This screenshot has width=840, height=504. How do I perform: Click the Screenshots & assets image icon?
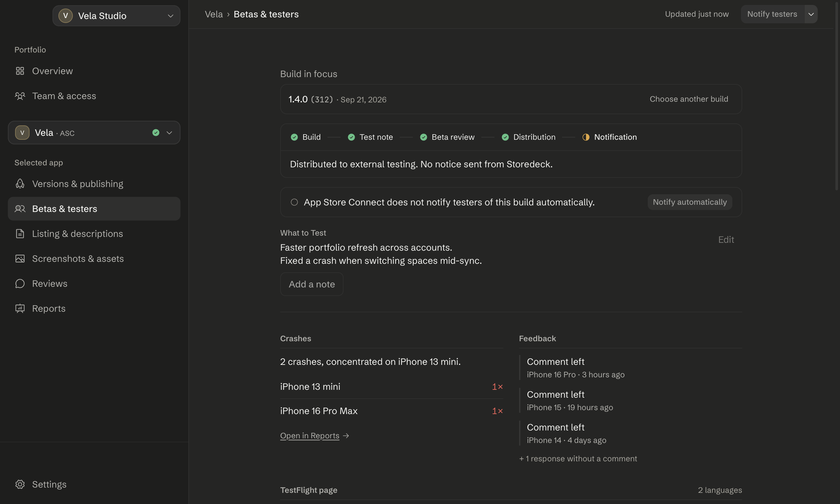click(x=20, y=259)
